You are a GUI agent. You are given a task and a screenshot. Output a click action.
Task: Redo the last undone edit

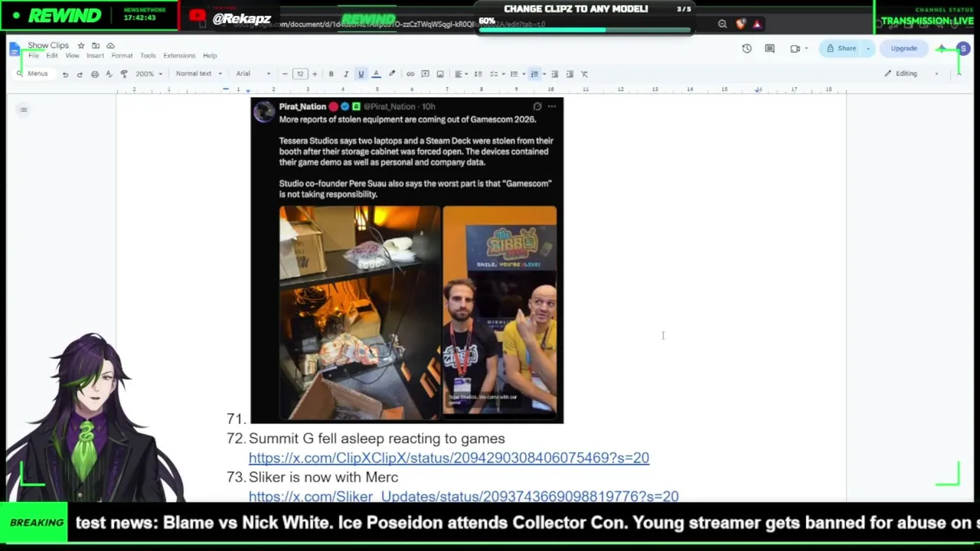80,74
